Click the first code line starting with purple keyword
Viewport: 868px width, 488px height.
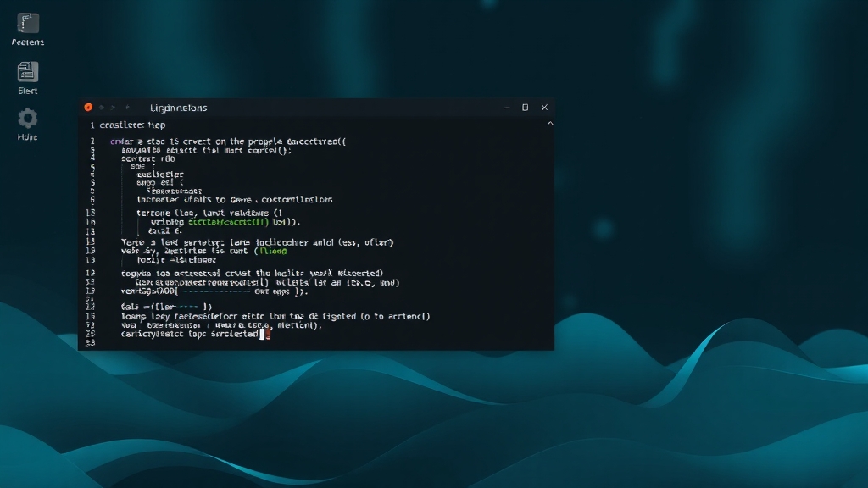tap(228, 141)
